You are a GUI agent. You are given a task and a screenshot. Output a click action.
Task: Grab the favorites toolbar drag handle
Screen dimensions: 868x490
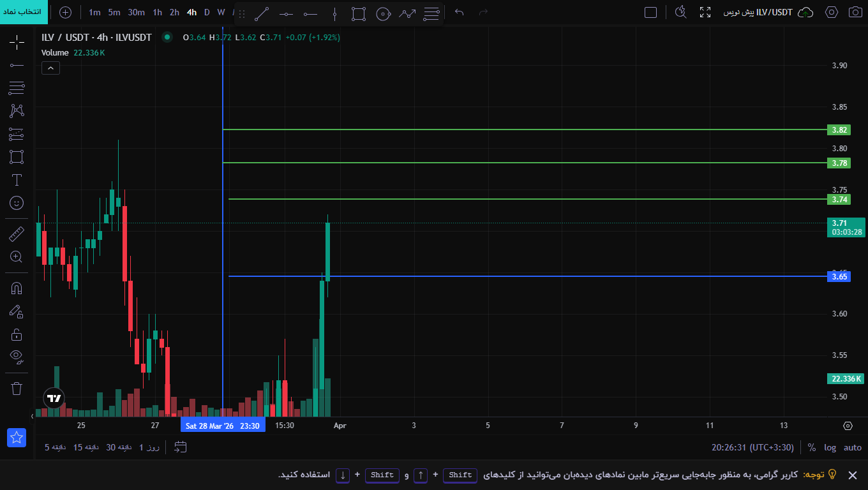click(242, 13)
